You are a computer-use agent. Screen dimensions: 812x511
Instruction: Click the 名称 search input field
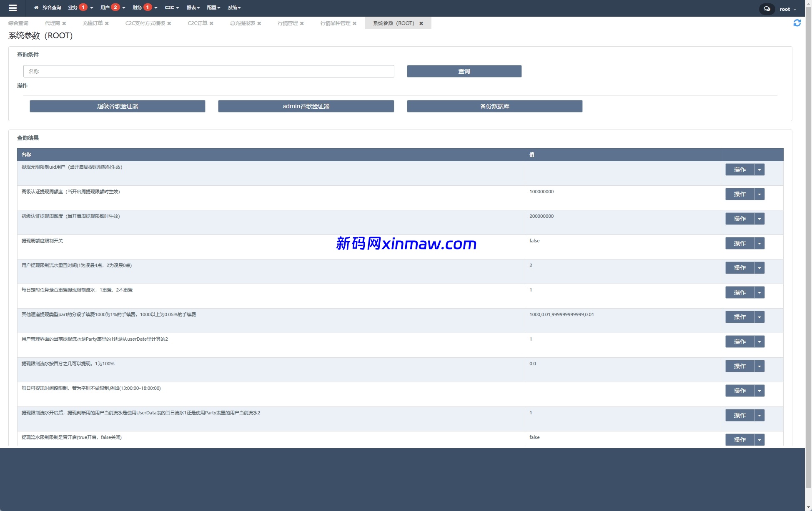point(208,71)
